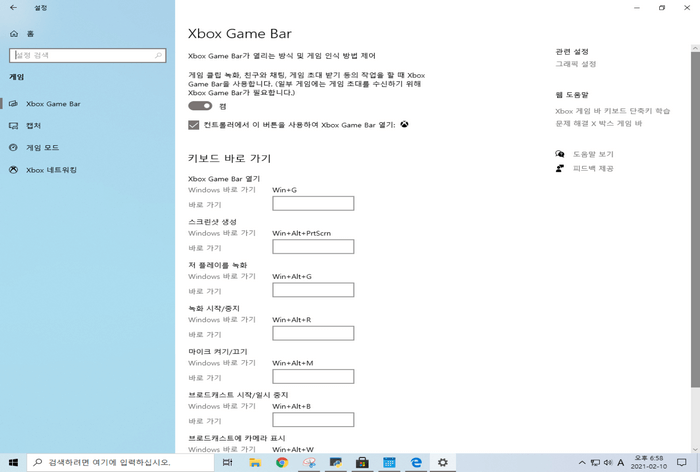Open the 그래픽 설정 link

click(575, 64)
